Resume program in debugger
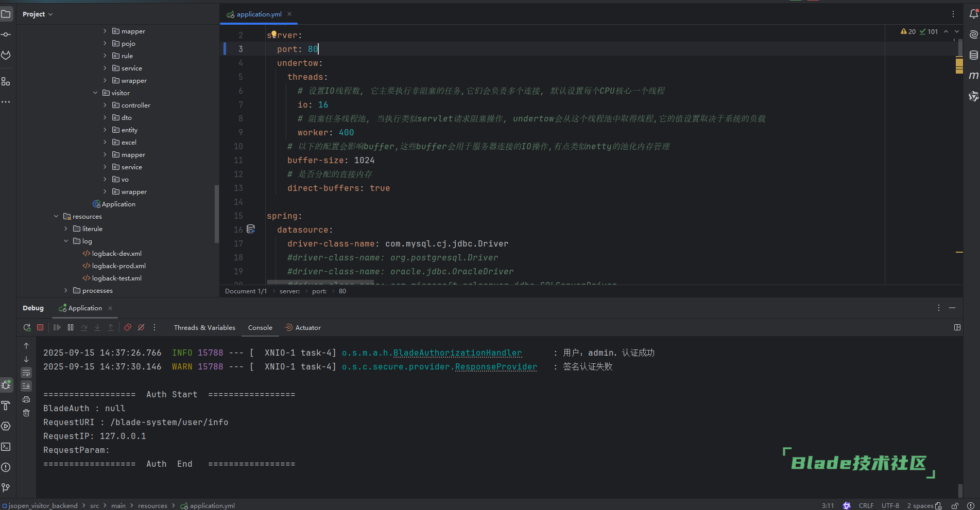 point(57,327)
